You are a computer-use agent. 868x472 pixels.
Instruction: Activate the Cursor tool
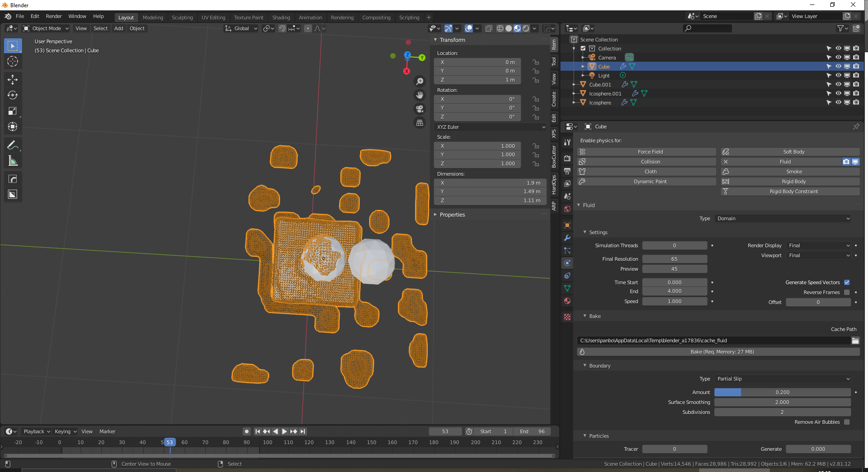[13, 62]
